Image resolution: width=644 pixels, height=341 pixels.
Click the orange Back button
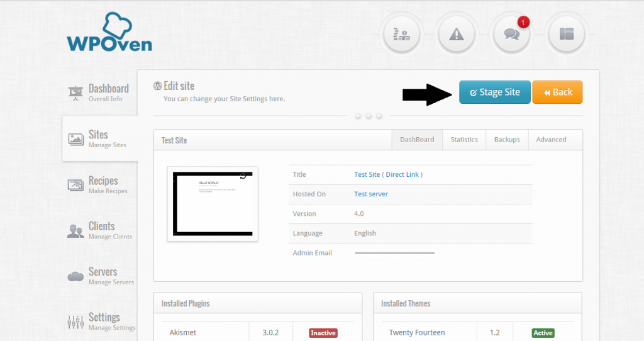point(557,92)
